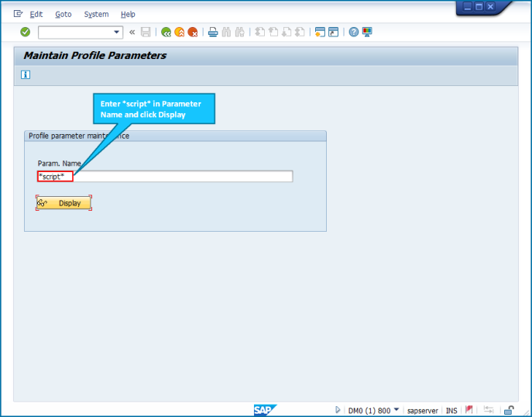Open the System menu
532x417 pixels.
96,14
